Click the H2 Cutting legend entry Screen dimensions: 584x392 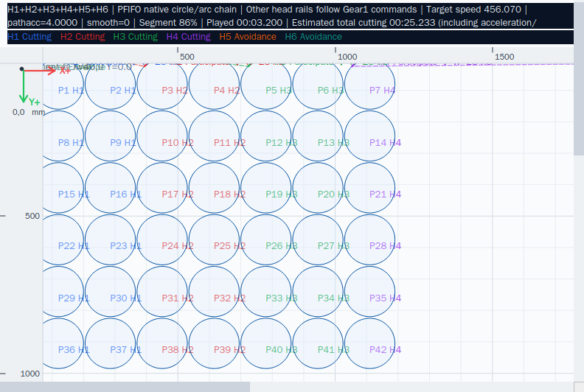83,37
